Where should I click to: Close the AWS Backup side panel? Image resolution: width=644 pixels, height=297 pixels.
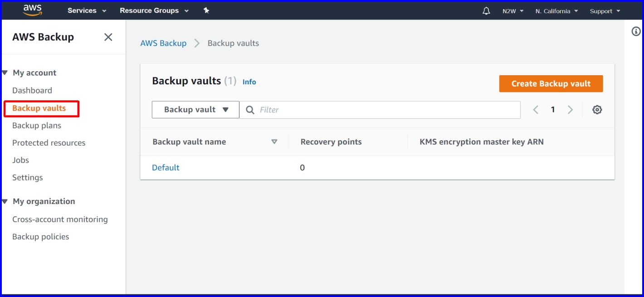108,37
